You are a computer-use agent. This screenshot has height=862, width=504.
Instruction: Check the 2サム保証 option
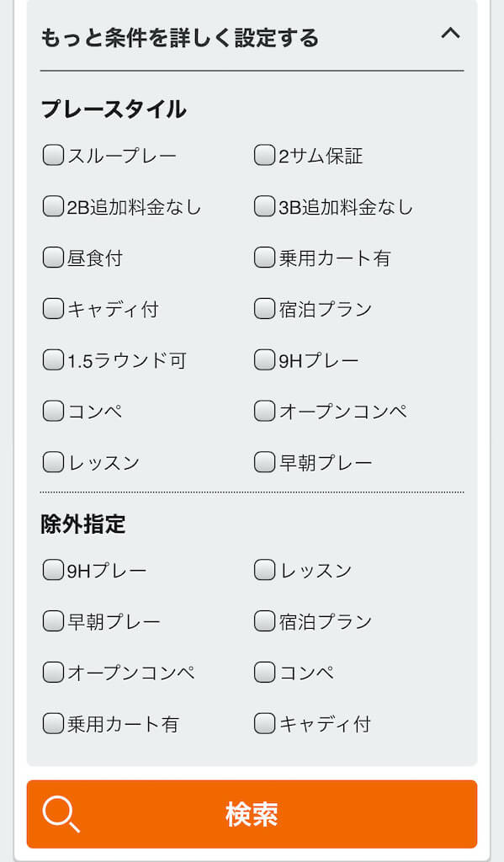(x=264, y=156)
